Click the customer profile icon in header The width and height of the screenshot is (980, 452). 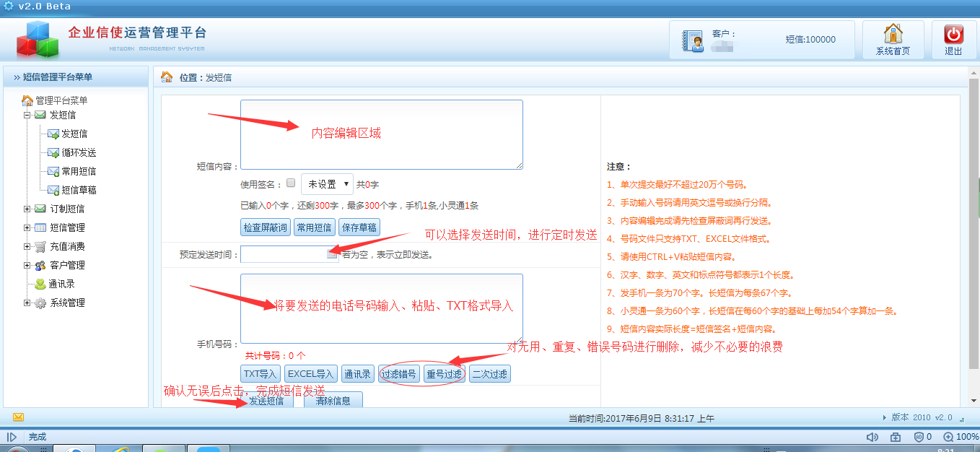click(x=694, y=40)
